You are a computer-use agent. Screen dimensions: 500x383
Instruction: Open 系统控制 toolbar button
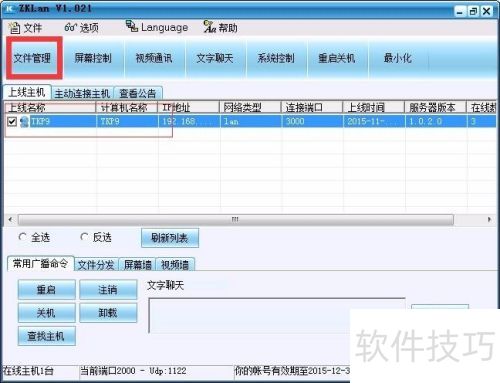click(276, 58)
